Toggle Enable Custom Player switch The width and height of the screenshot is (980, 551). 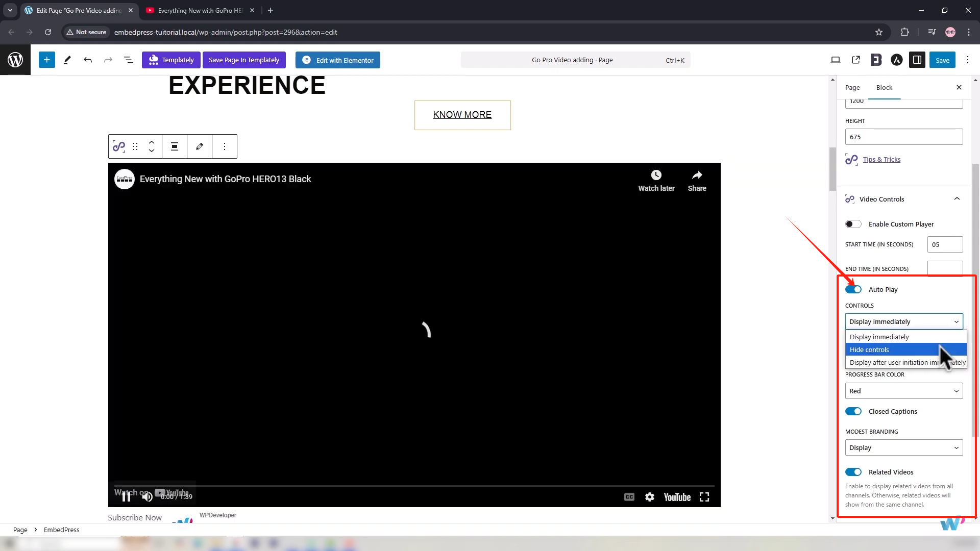point(853,224)
